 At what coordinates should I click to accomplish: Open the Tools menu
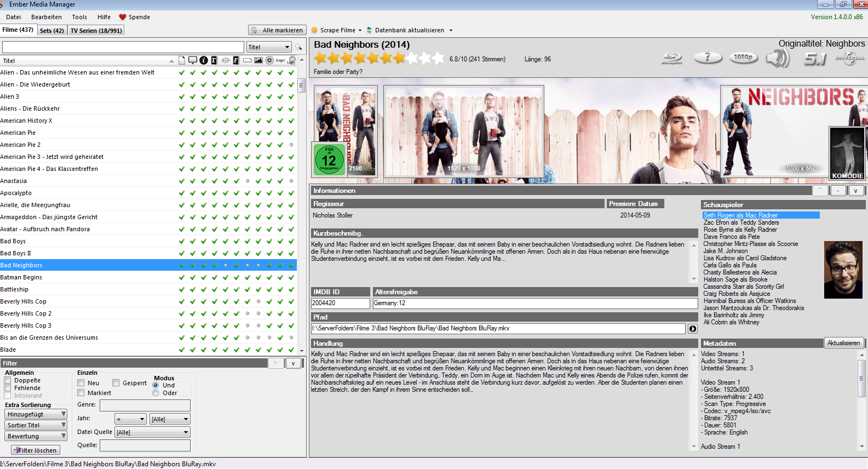pos(79,17)
